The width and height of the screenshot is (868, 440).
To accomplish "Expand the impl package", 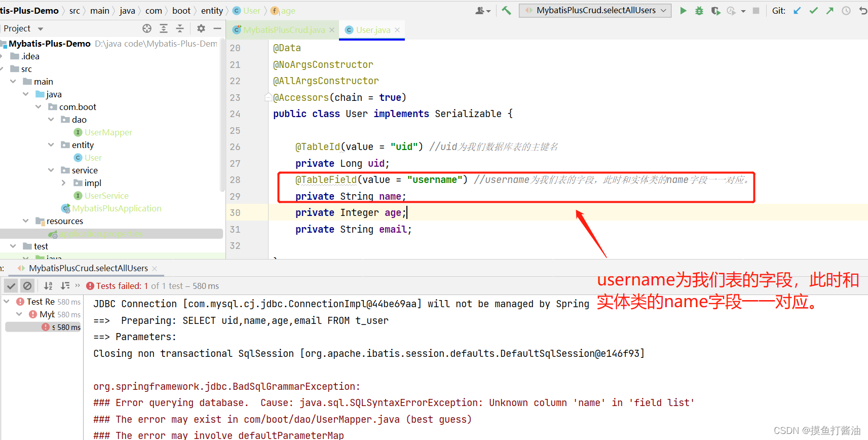I will (x=63, y=183).
